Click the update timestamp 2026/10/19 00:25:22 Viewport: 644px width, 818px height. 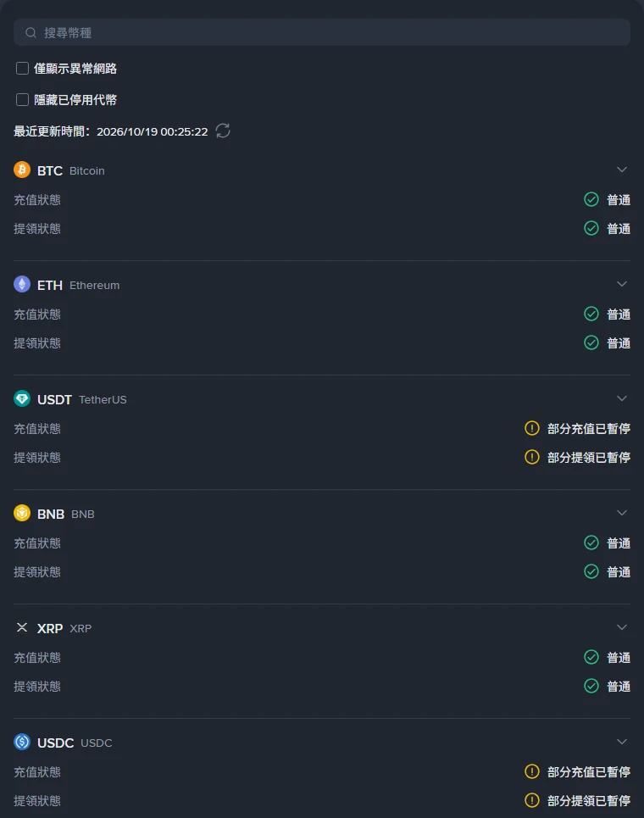coord(153,131)
